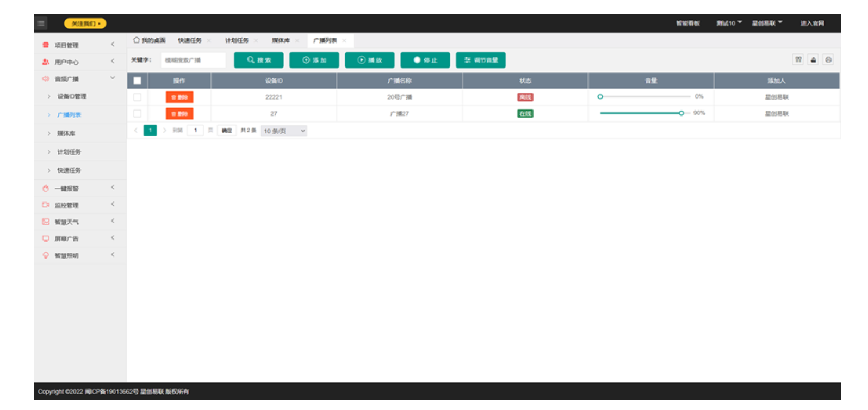Open the 测试10 dropdown in the top bar
Screen dimensions: 868x410
click(729, 23)
